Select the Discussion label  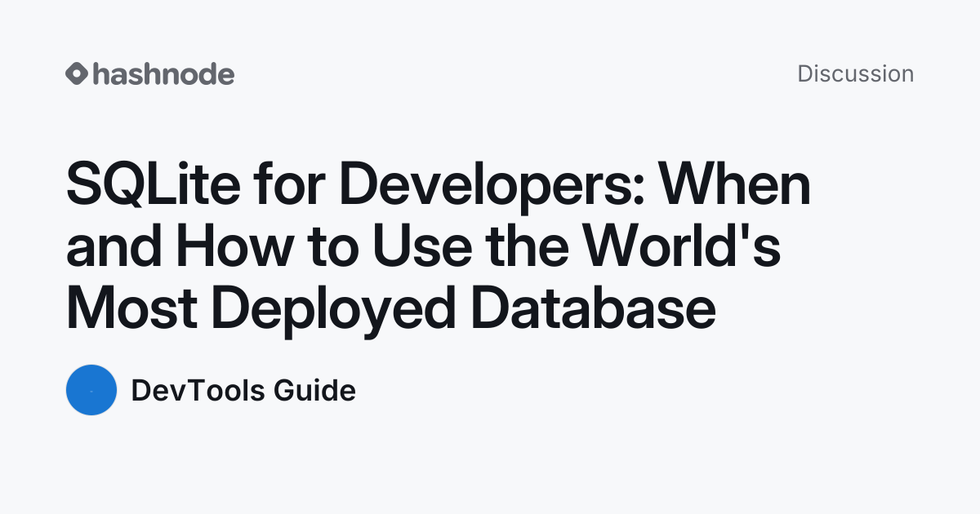point(856,73)
